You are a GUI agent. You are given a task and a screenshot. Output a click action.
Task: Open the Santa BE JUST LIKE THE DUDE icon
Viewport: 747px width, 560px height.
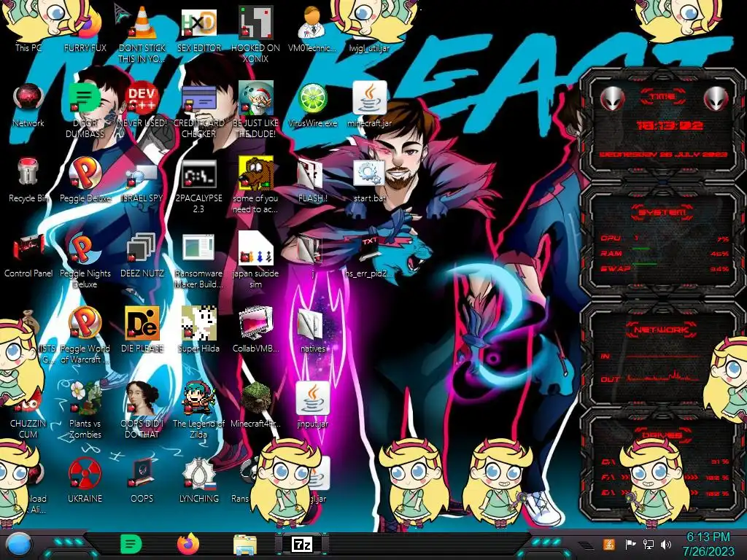[256, 98]
